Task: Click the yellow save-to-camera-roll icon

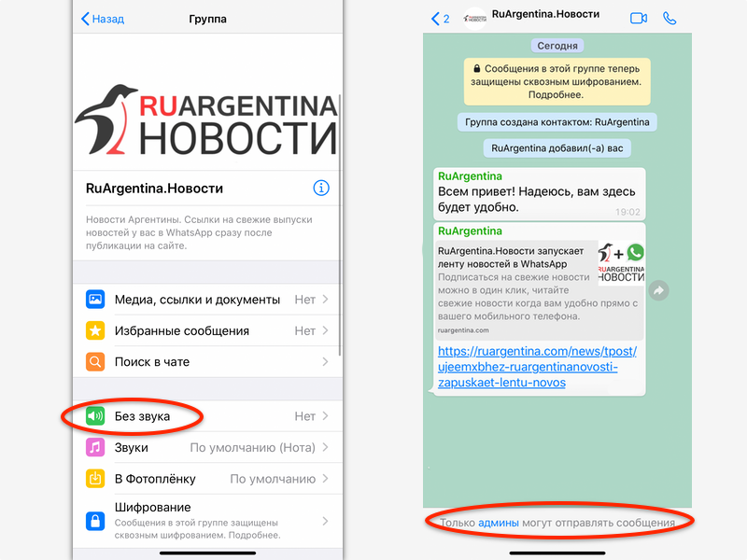Action: [x=95, y=479]
